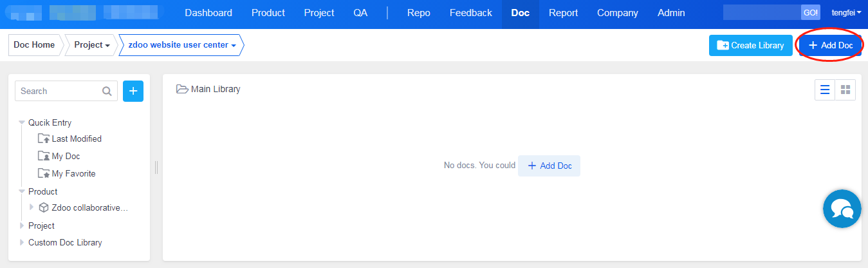Click Add Doc in the top toolbar

[830, 45]
